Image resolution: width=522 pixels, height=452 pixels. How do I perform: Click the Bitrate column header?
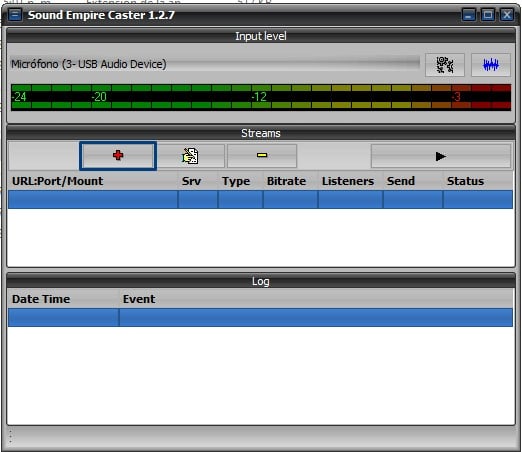[x=290, y=181]
